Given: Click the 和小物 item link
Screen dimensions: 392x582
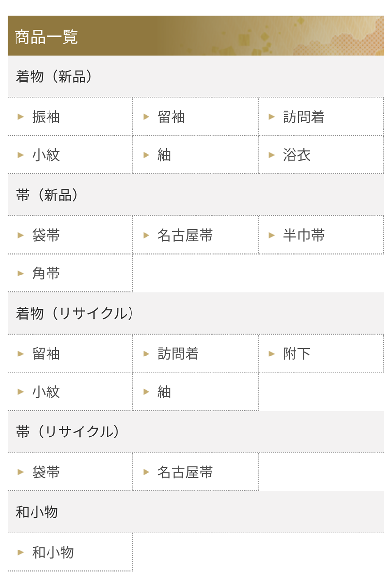Looking at the screenshot, I should click(70, 552).
